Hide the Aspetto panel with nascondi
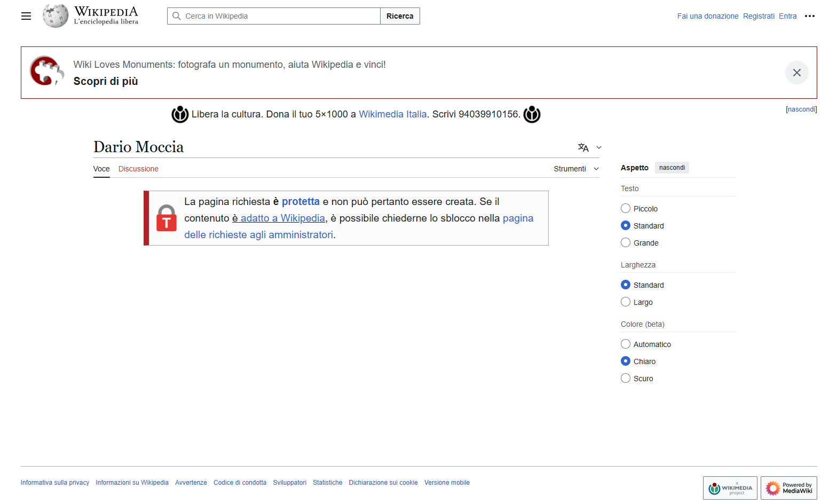837x504 pixels. pyautogui.click(x=672, y=168)
